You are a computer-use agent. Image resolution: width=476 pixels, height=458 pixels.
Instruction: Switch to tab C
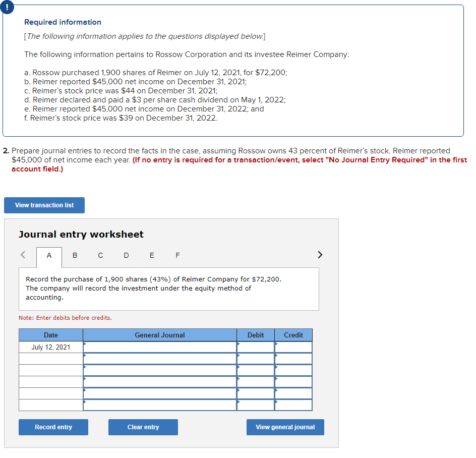click(100, 255)
